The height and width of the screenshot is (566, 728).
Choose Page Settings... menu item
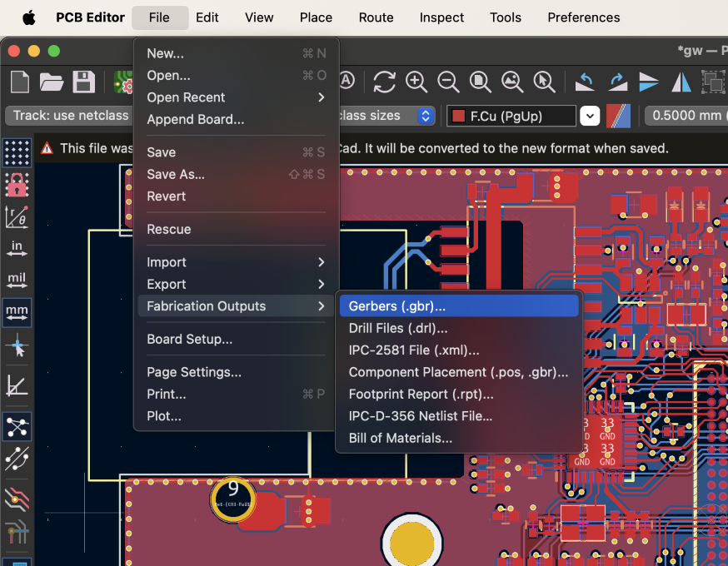(236, 372)
